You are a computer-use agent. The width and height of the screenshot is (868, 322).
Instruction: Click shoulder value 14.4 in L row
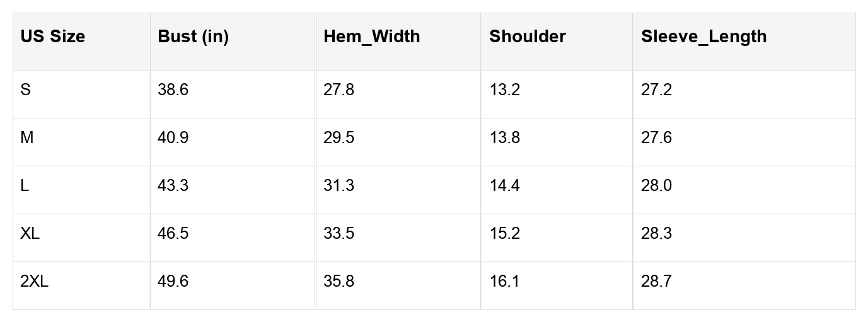click(x=504, y=186)
